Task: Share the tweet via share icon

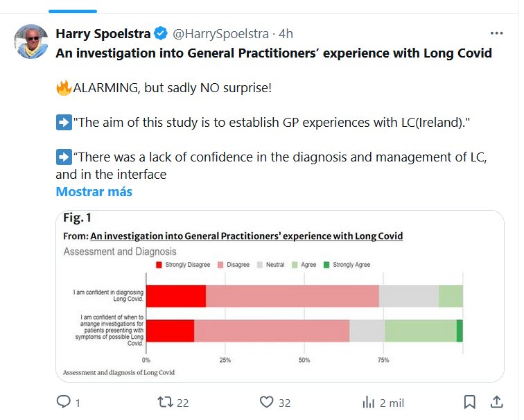Action: pyautogui.click(x=496, y=402)
